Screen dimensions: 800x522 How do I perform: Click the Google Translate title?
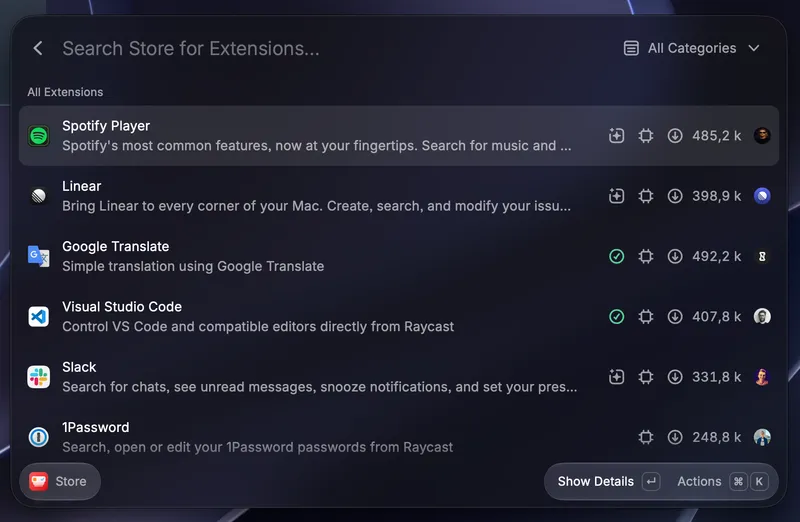point(115,246)
